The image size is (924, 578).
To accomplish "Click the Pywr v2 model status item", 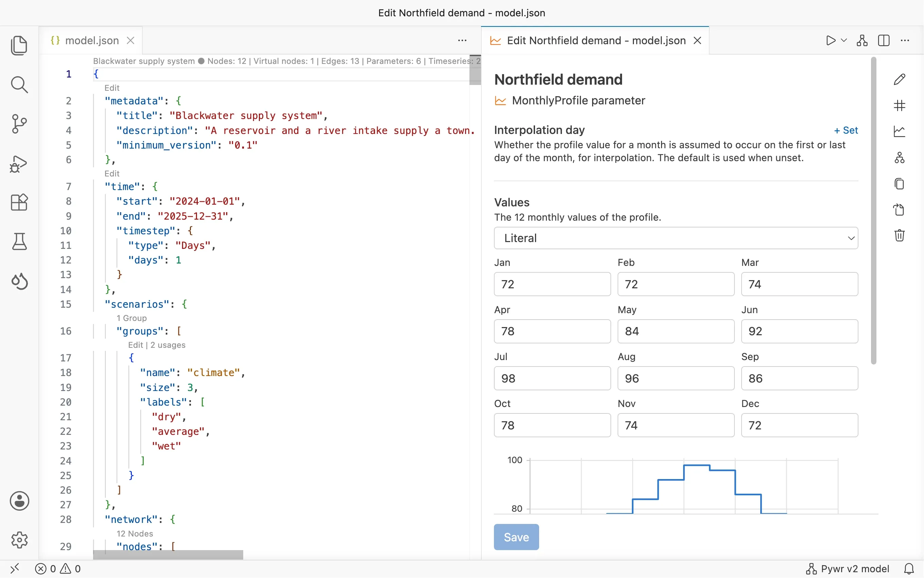I will point(848,569).
